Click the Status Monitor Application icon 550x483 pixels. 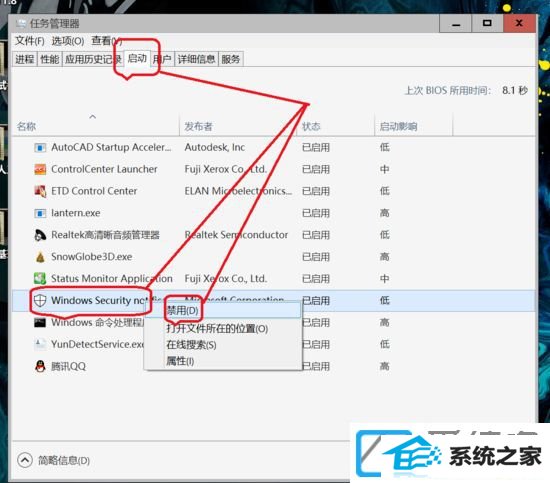tap(40, 279)
